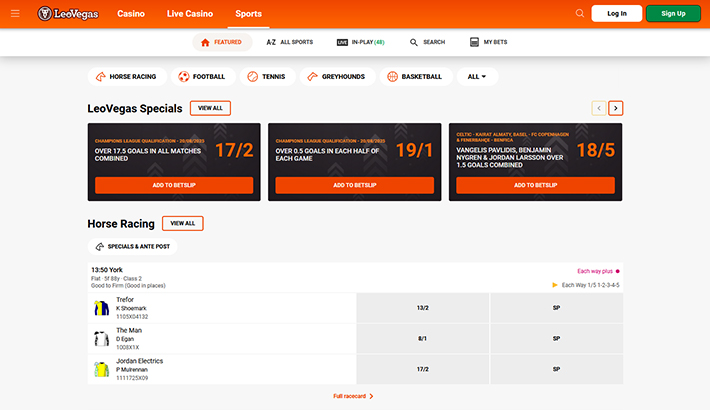710x410 pixels.
Task: Show next LeoVegas Specials with right arrow
Action: point(616,108)
